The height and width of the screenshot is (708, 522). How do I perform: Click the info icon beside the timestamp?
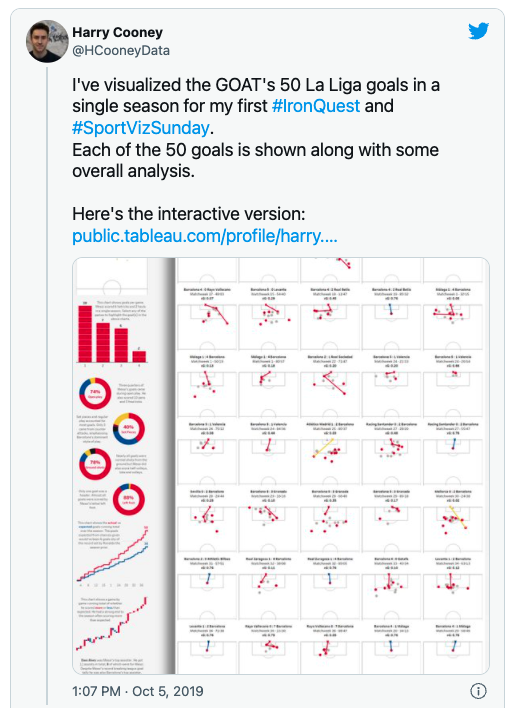click(x=478, y=691)
